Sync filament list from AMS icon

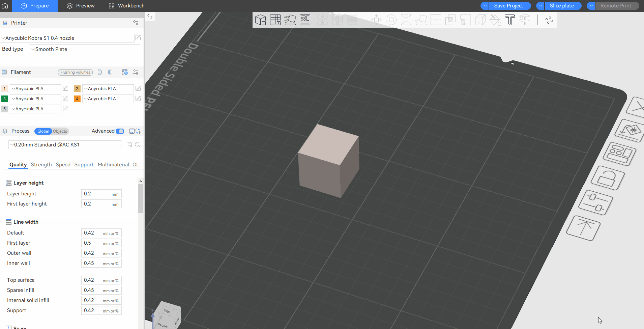click(125, 72)
